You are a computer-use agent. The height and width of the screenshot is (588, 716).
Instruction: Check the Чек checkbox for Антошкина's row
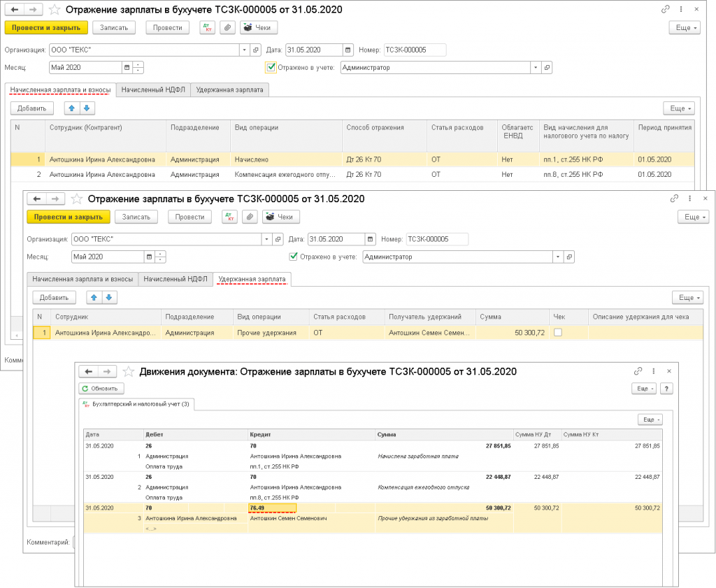pos(557,334)
